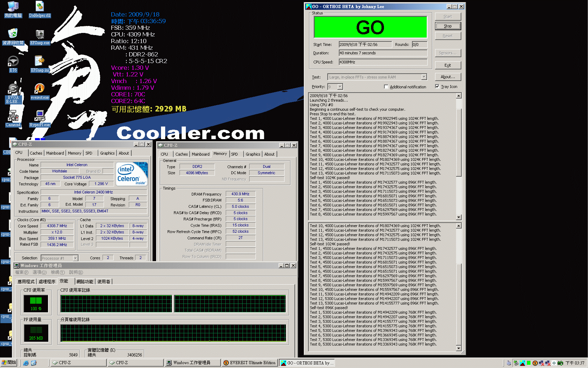The height and width of the screenshot is (368, 588).
Task: Open the Camera4 desktop icon
Action: [13, 119]
